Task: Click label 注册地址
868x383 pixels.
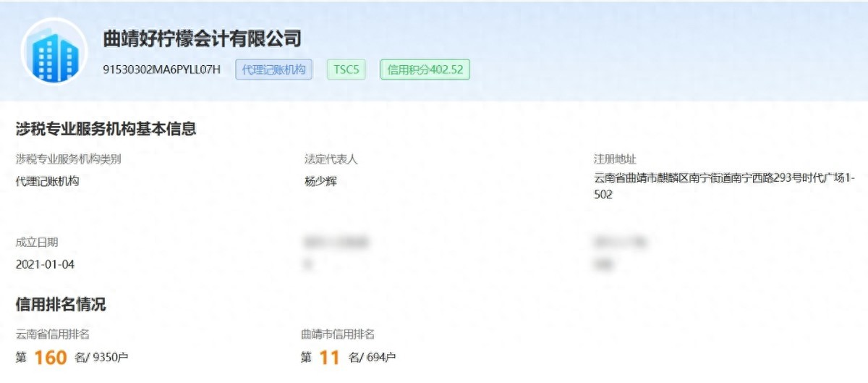Action: coord(615,159)
